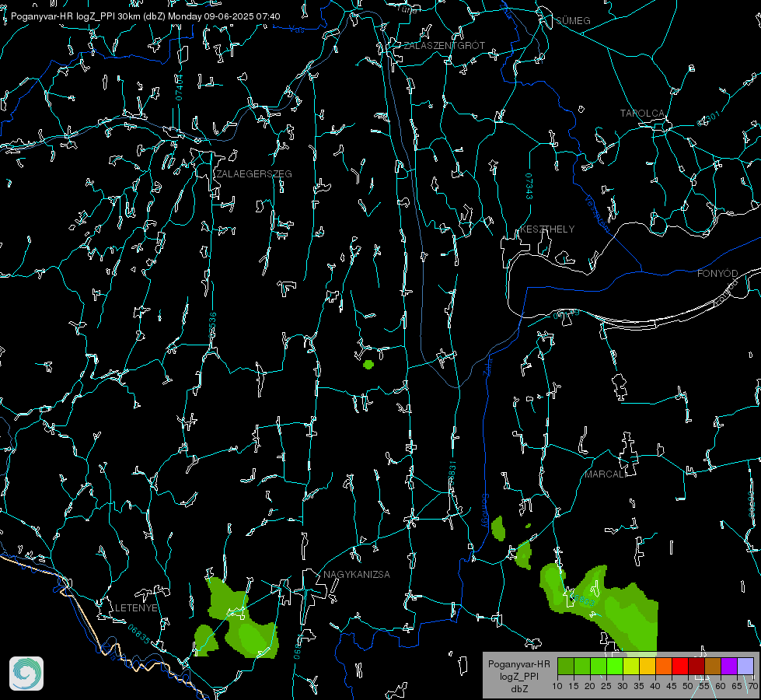Click the 07343 station number label

click(529, 187)
